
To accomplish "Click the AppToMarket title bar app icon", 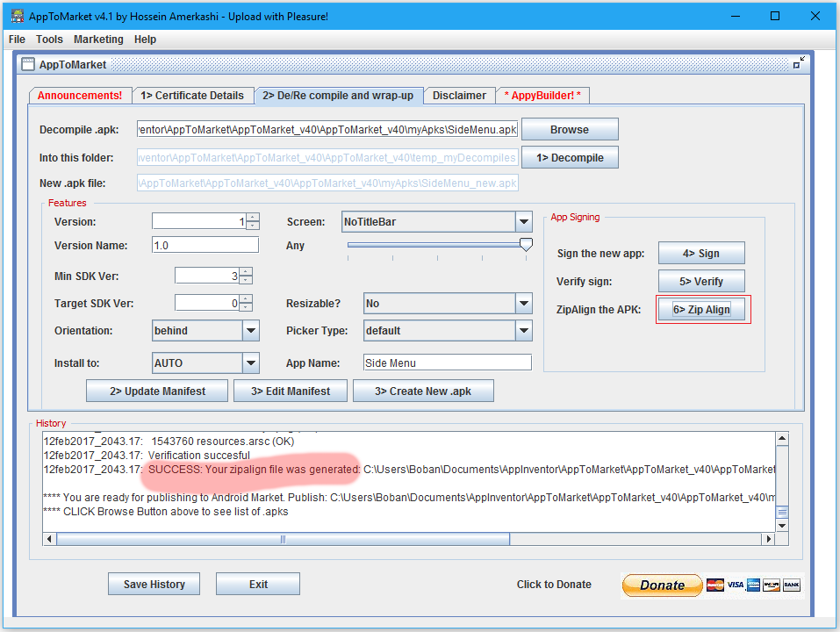I will [18, 16].
